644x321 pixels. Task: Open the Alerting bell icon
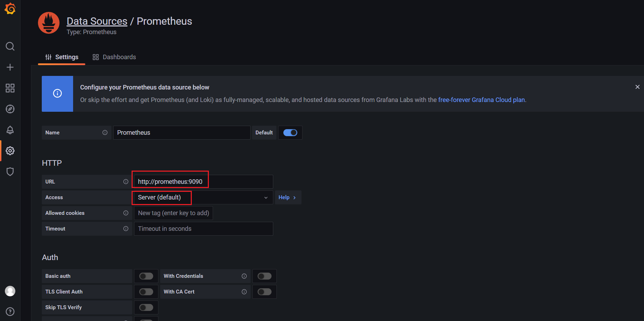tap(10, 130)
